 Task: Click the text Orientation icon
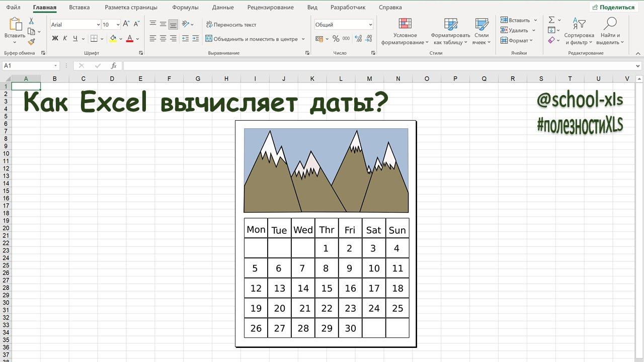[186, 24]
